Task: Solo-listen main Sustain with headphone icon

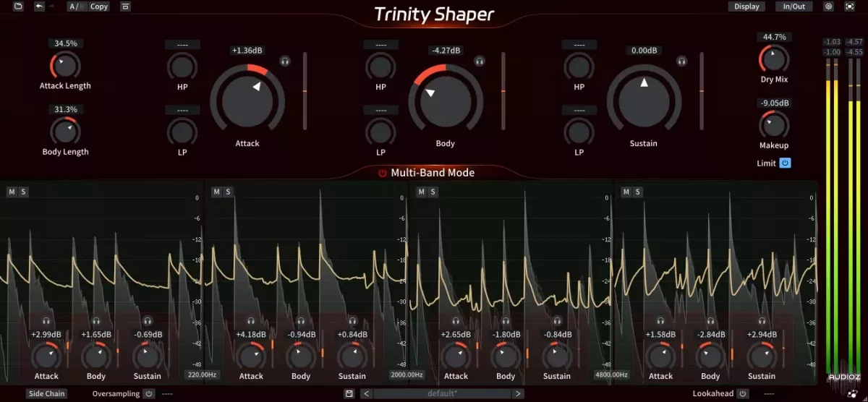Action: tap(680, 61)
